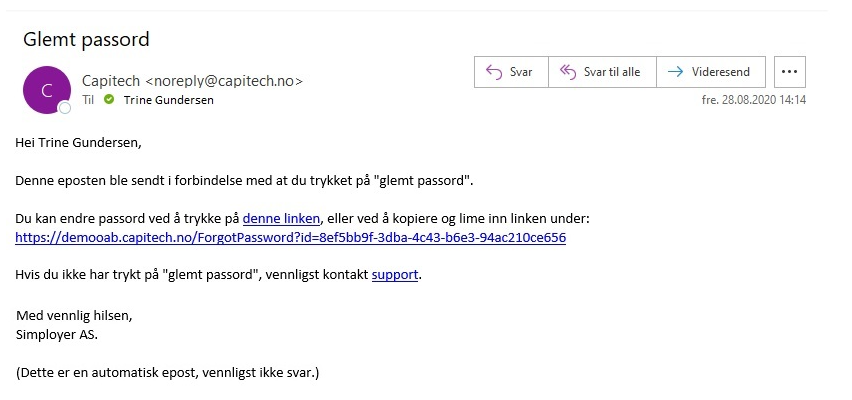The height and width of the screenshot is (400, 852).
Task: Click the presence status circle on avatar
Action: 65,108
